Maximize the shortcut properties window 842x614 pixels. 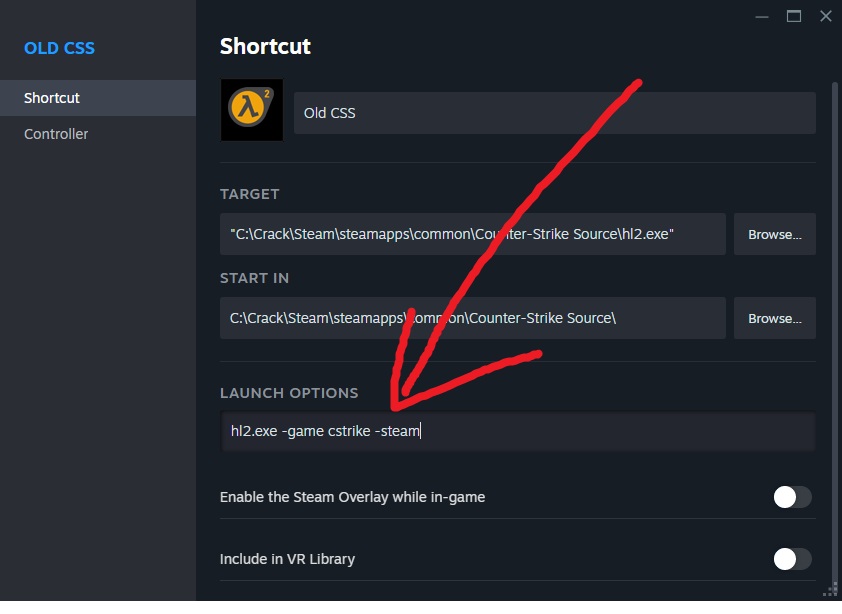[794, 16]
